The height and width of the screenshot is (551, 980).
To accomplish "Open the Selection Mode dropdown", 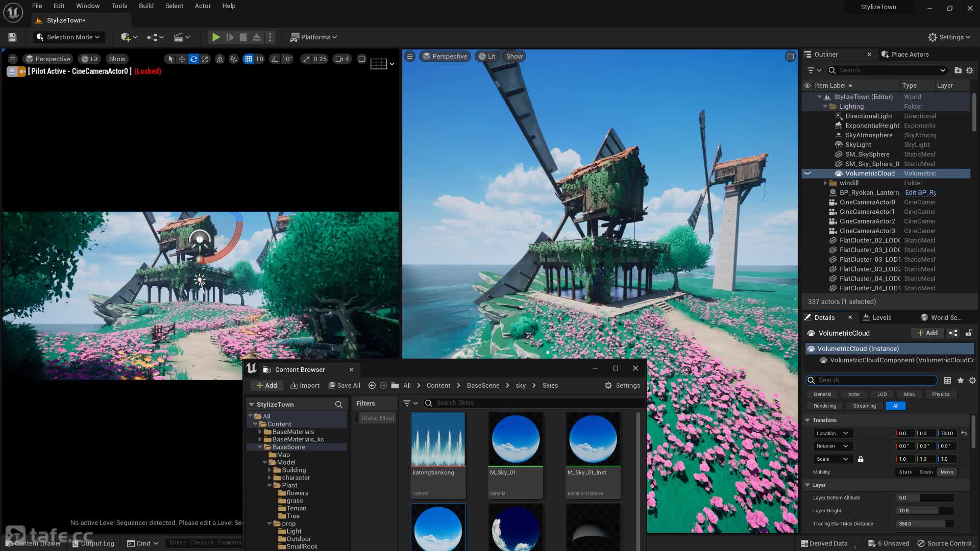I will 68,37.
